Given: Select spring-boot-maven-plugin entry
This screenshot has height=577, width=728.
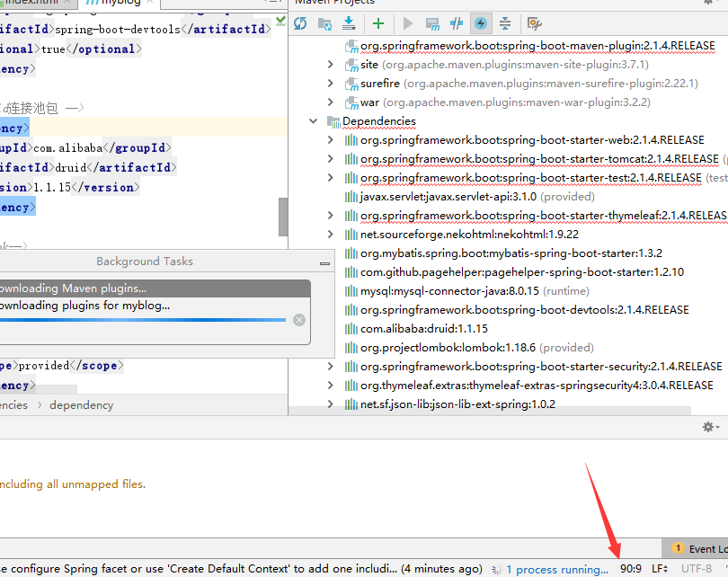Looking at the screenshot, I should (x=537, y=46).
